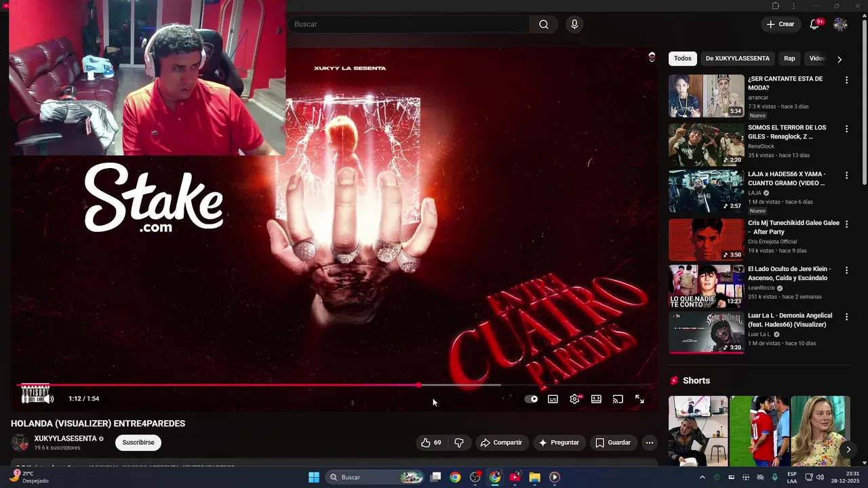Image resolution: width=868 pixels, height=488 pixels.
Task: Click the Compartir share button
Action: pos(501,443)
